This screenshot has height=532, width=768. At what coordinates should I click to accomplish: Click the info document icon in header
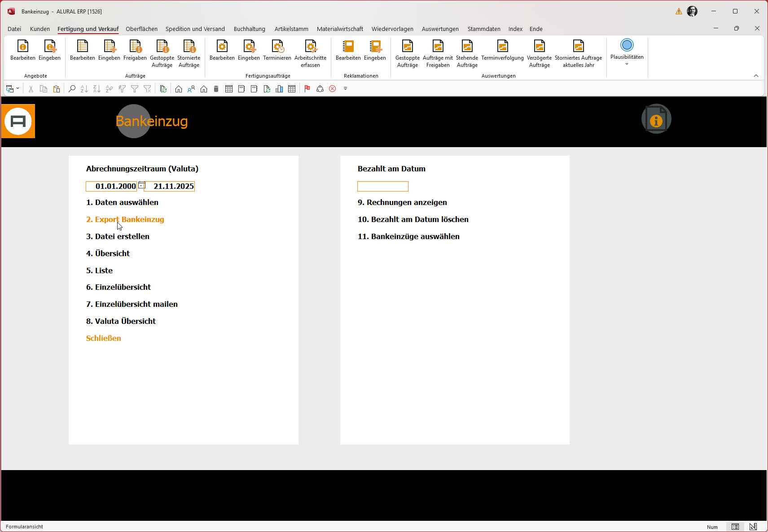pyautogui.click(x=656, y=119)
